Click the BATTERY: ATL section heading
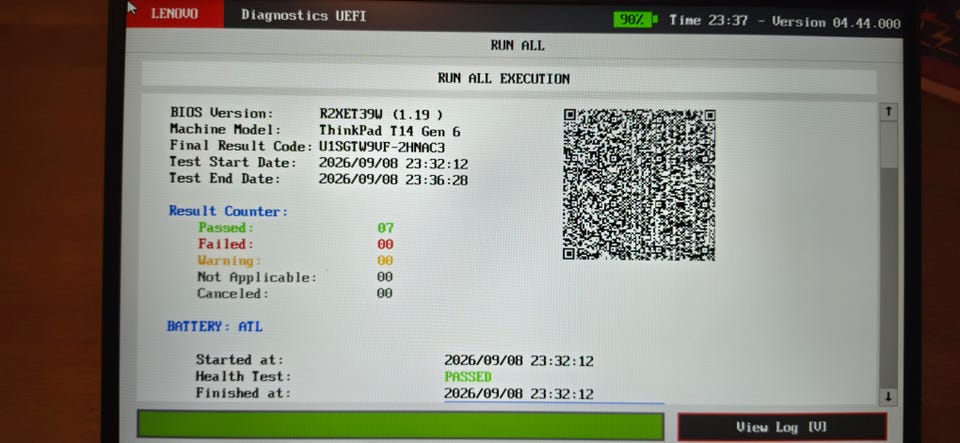Screen dimensions: 960x443 [215, 326]
